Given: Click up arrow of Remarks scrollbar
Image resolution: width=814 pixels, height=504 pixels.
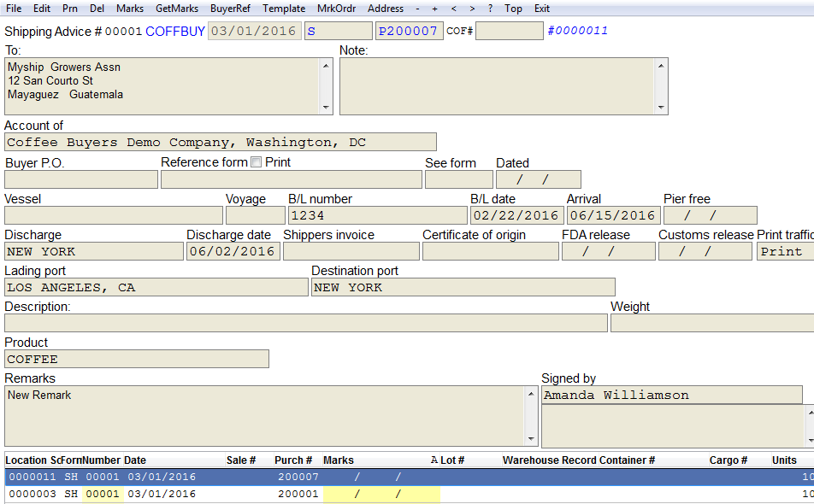Looking at the screenshot, I should pyautogui.click(x=531, y=394).
